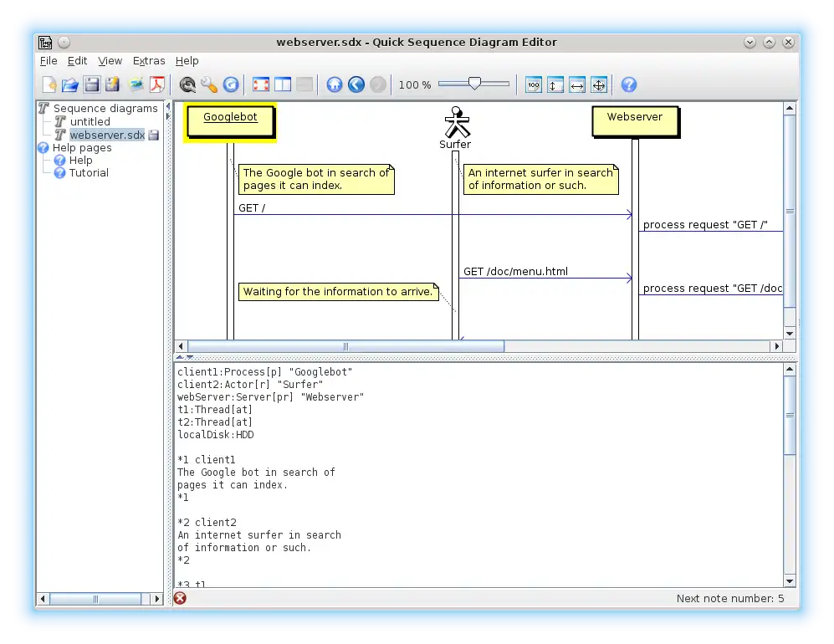Click the greyed-out forward arrow icon

tap(377, 85)
